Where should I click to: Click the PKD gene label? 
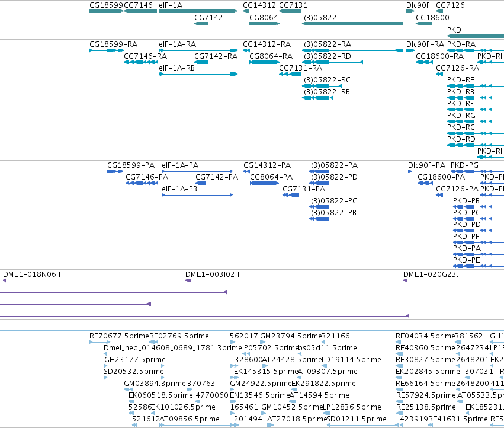tap(454, 30)
